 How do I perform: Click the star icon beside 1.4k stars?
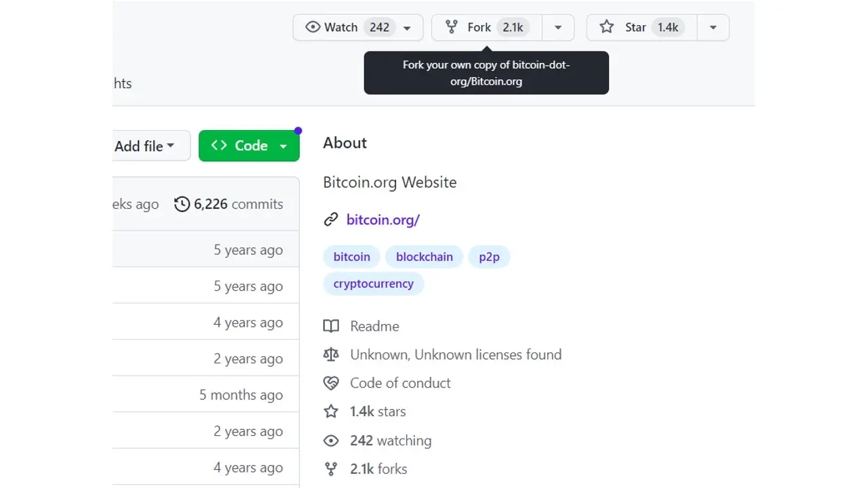click(331, 411)
